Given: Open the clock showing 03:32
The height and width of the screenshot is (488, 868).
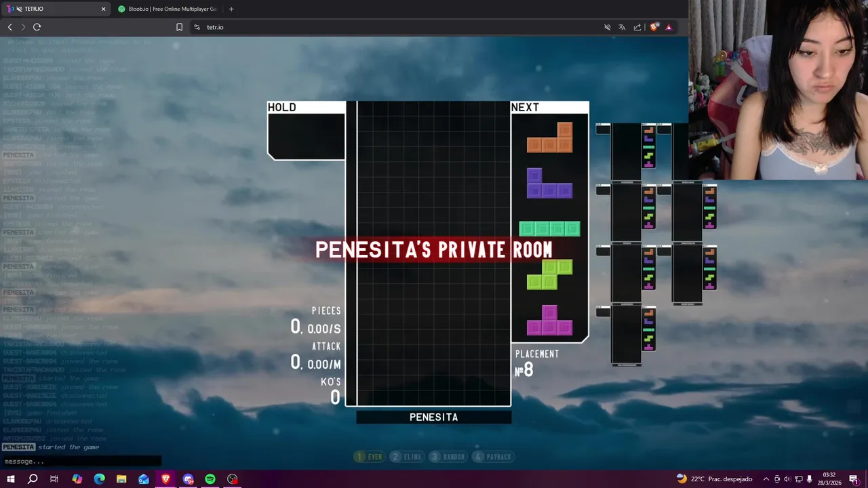Looking at the screenshot, I should [829, 479].
